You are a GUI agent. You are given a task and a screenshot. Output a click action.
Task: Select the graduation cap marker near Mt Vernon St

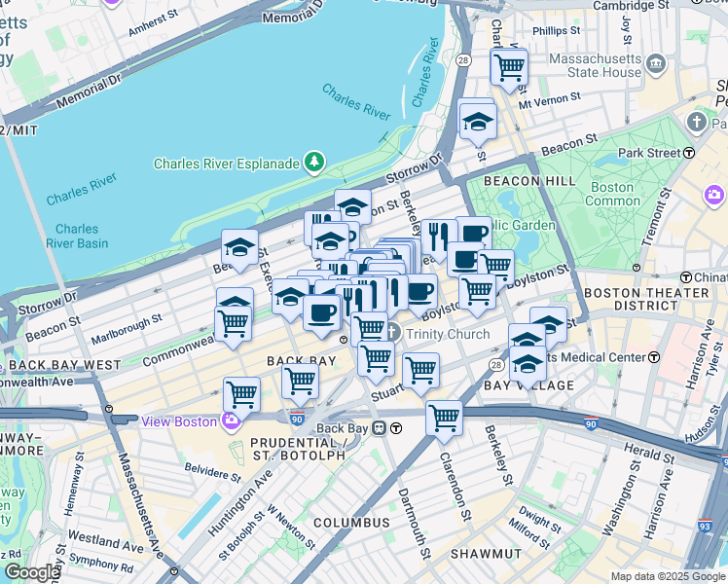point(478,122)
